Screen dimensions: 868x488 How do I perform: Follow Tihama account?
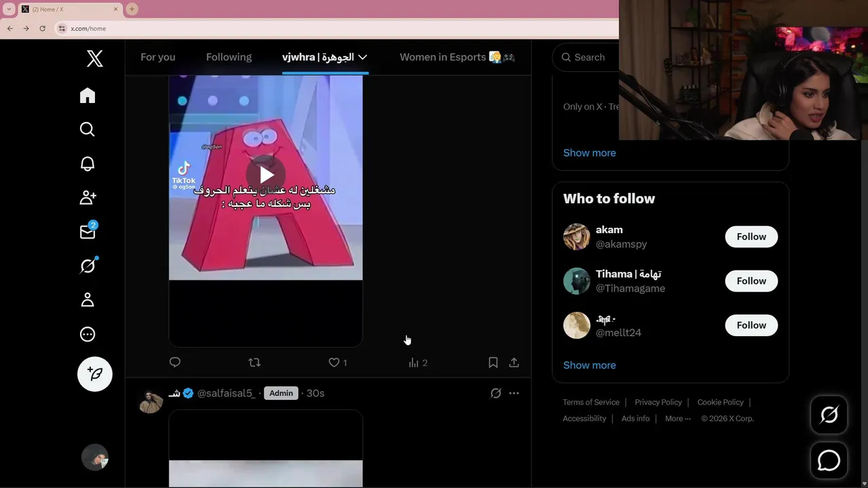coord(751,281)
